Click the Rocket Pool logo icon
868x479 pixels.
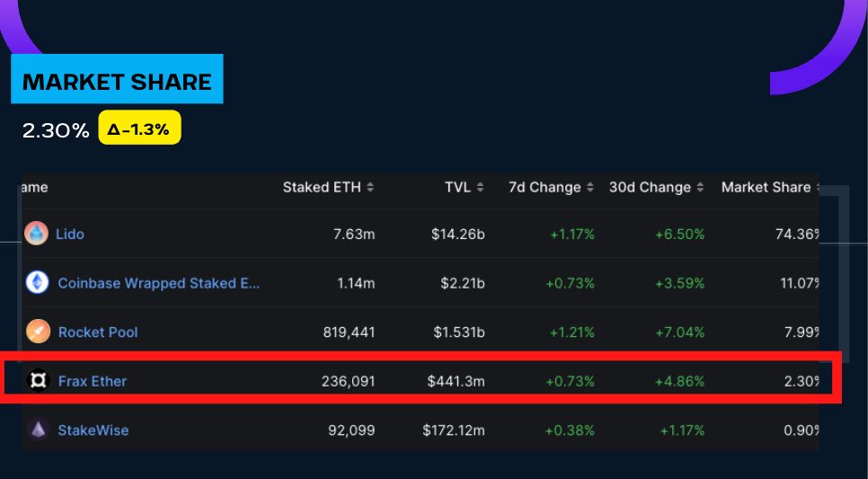37,332
